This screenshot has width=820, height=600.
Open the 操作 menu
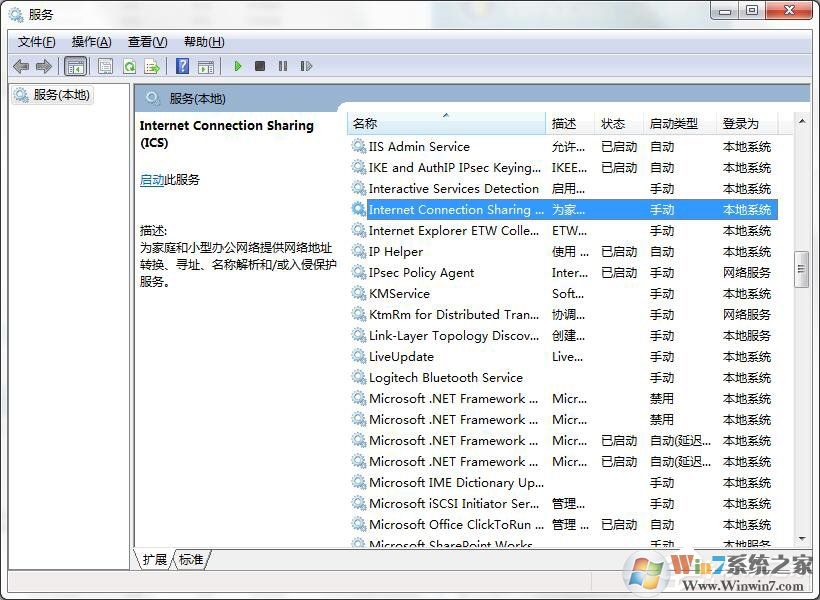91,41
